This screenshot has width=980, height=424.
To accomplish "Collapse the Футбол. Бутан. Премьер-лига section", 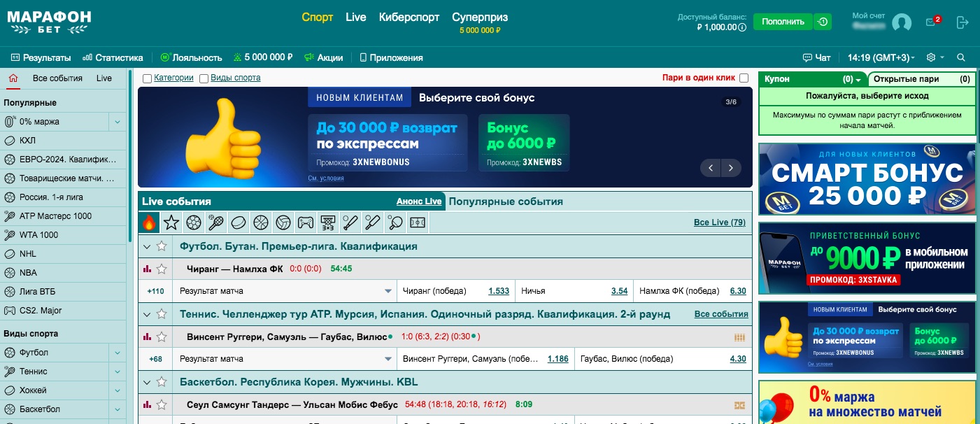I will [x=147, y=246].
